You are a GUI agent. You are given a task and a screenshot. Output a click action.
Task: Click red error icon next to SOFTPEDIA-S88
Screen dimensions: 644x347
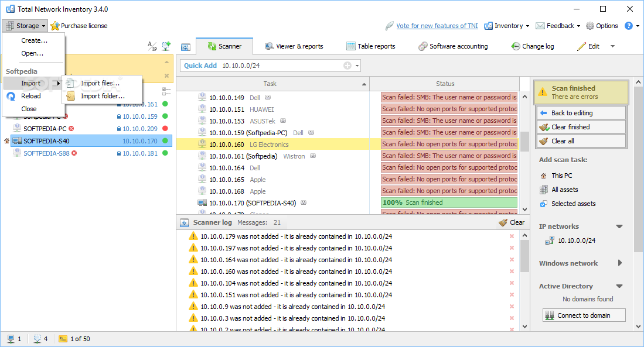pos(74,153)
